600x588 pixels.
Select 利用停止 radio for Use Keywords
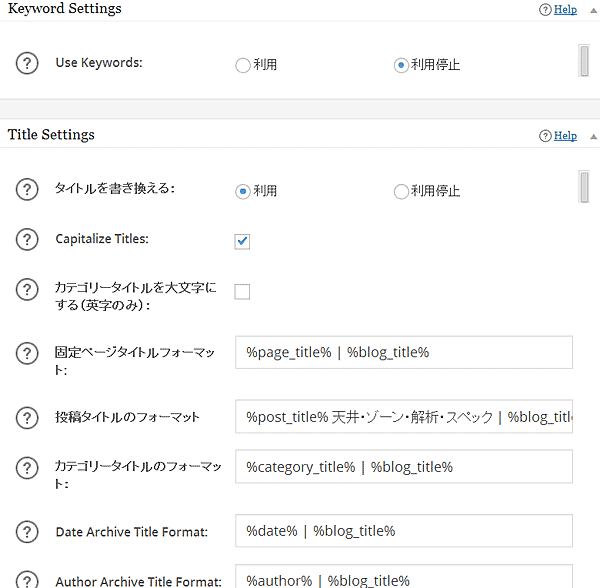[401, 65]
